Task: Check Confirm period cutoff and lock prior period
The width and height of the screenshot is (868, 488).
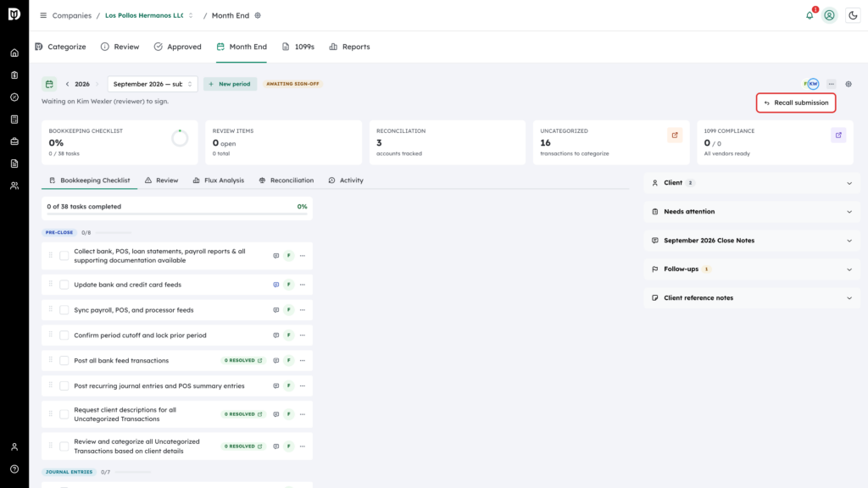Action: tap(64, 335)
